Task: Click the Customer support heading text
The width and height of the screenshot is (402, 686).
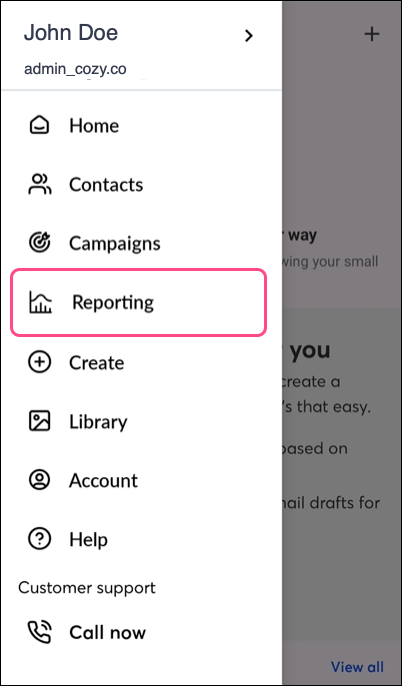Action: click(x=87, y=588)
